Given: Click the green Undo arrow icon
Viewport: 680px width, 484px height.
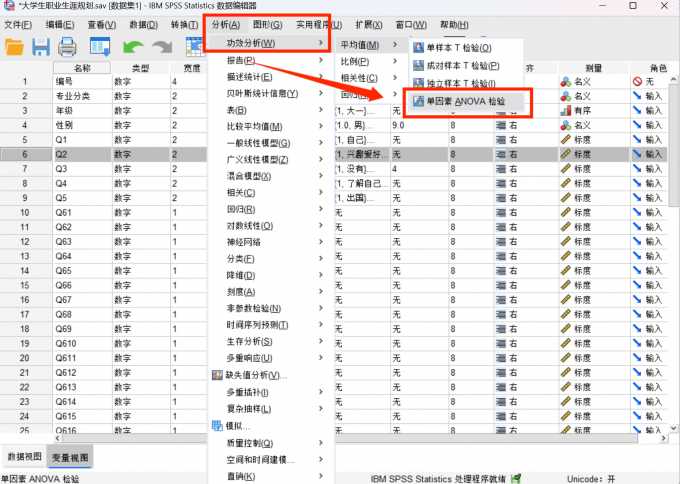Looking at the screenshot, I should [x=133, y=47].
